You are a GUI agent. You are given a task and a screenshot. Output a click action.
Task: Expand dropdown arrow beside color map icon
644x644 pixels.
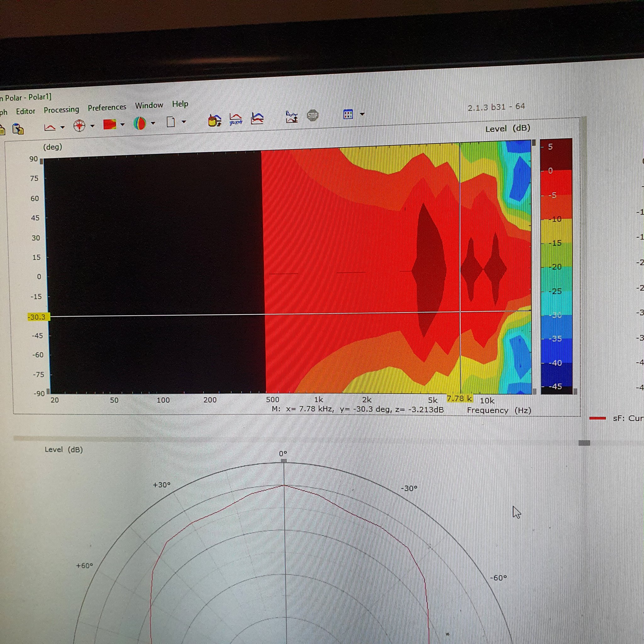122,124
